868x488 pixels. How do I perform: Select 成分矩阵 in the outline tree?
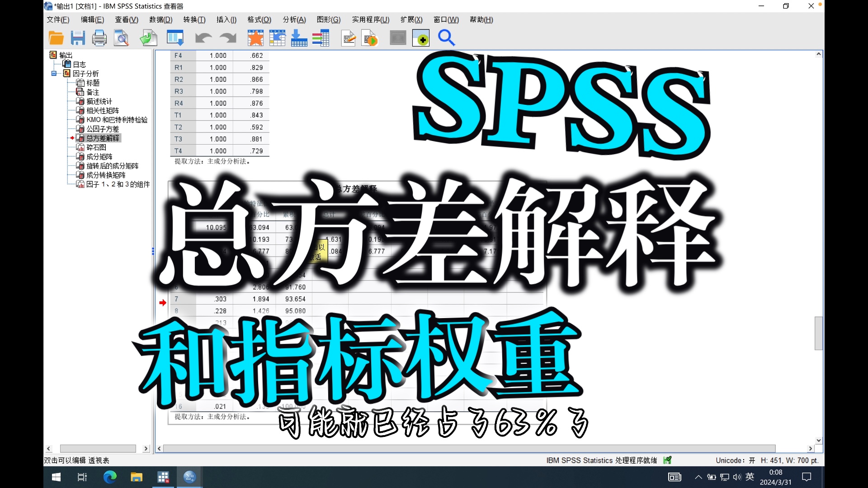tap(99, 157)
